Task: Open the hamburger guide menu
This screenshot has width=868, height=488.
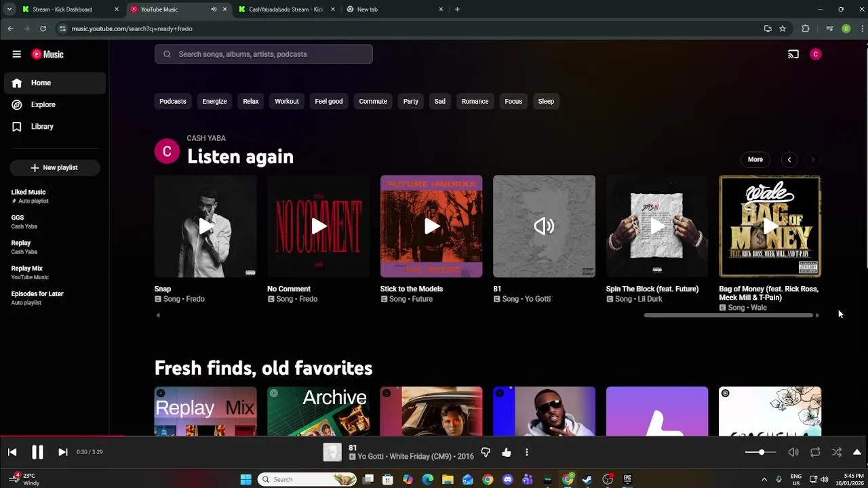Action: [16, 54]
